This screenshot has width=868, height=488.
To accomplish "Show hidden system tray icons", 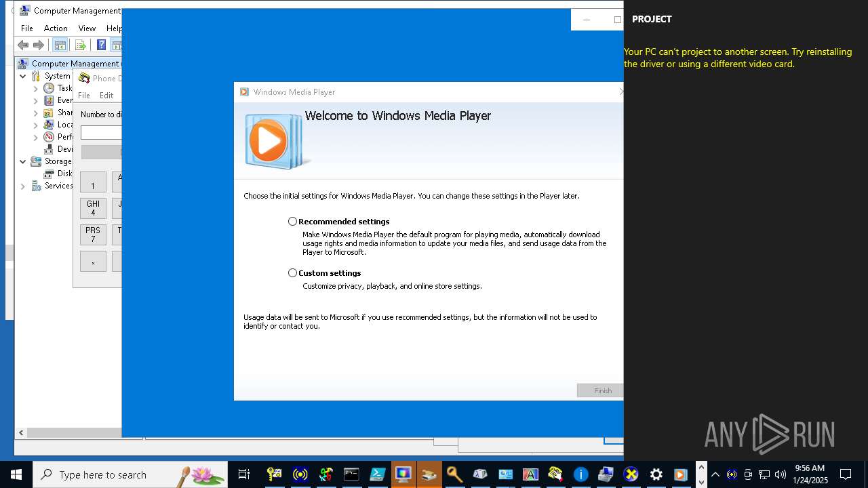I will 715,474.
